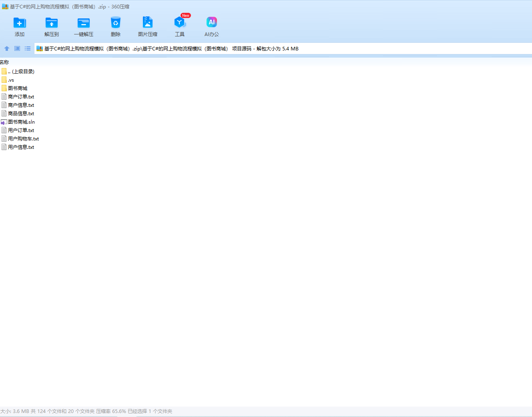Open the 工具 (Tools) icon with New badge
The height and width of the screenshot is (417, 532).
click(x=180, y=22)
